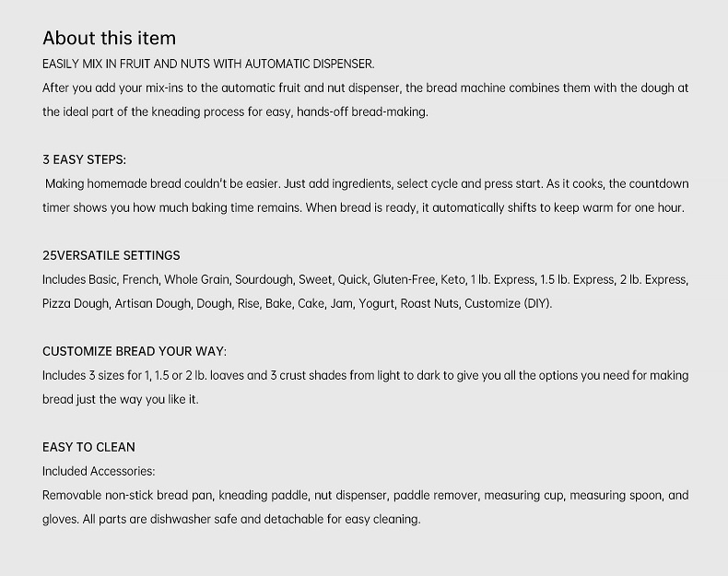Click the line starting 'timer shows you how much'
Image resolution: width=728 pixels, height=576 pixels.
click(x=363, y=207)
